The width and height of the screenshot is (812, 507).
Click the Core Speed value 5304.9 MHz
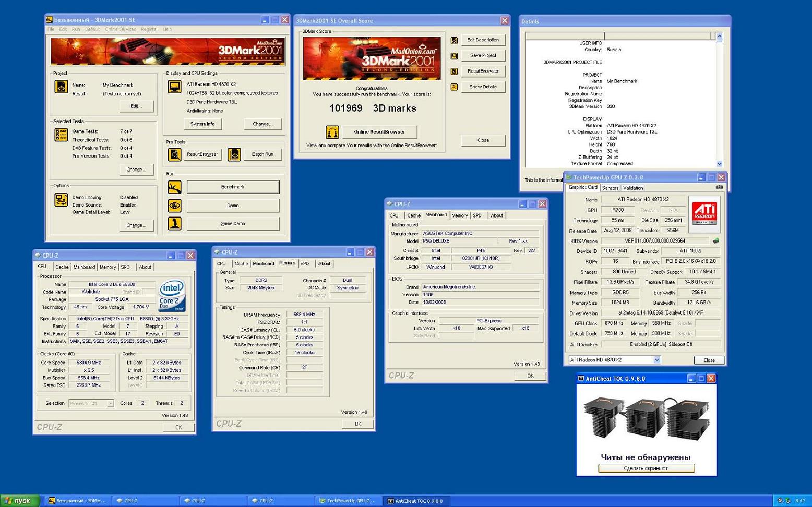pos(89,363)
